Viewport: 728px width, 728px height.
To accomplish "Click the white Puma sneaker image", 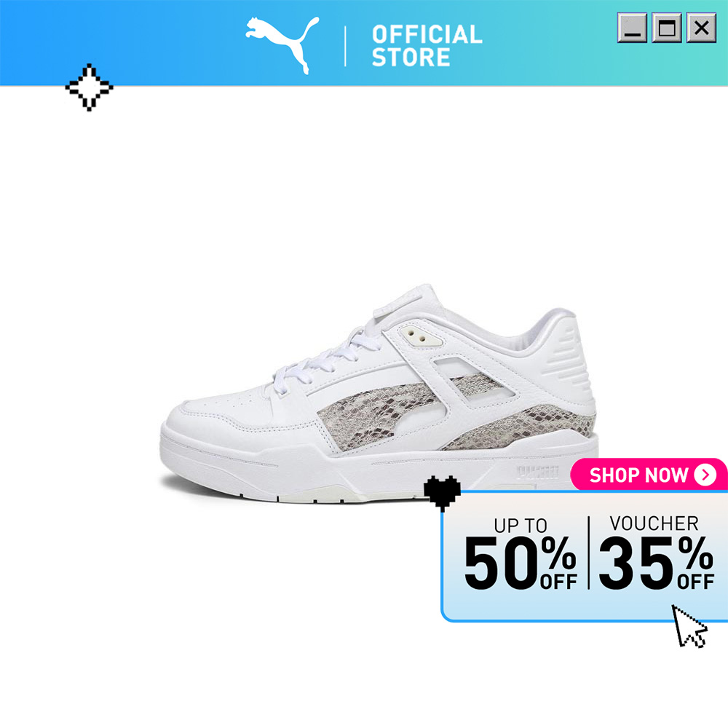I will click(379, 394).
